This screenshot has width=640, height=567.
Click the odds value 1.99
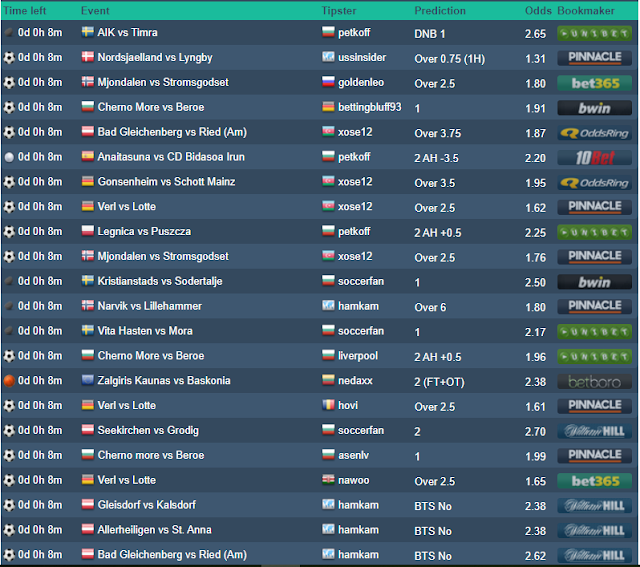point(535,457)
